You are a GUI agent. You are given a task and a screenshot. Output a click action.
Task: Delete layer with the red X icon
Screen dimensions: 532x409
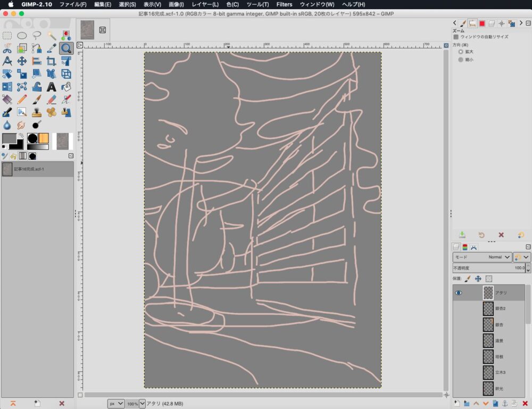(525, 403)
